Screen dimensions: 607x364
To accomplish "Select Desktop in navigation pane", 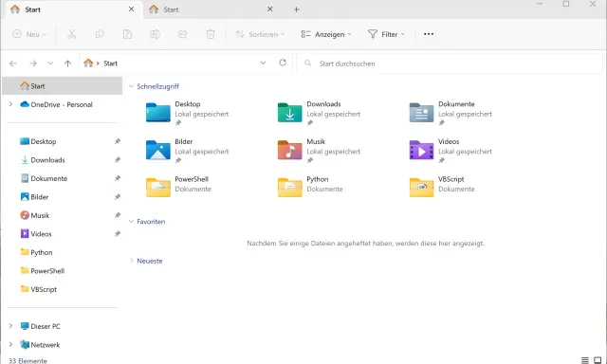I will (x=44, y=141).
